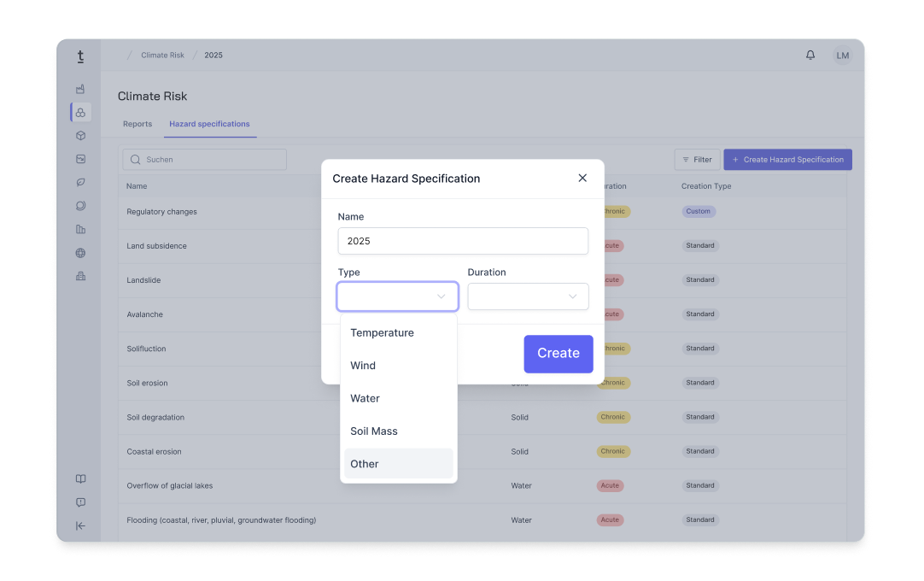Open the factory icon in sidebar

(x=81, y=89)
